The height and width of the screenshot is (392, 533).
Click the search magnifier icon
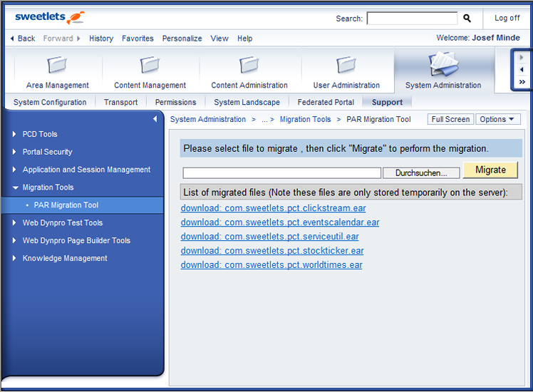click(x=467, y=18)
